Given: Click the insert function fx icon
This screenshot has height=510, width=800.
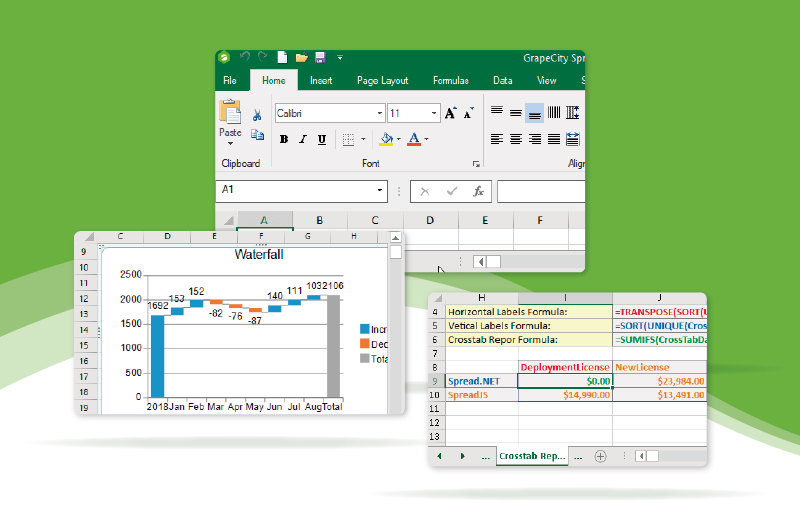Looking at the screenshot, I should coord(478,190).
